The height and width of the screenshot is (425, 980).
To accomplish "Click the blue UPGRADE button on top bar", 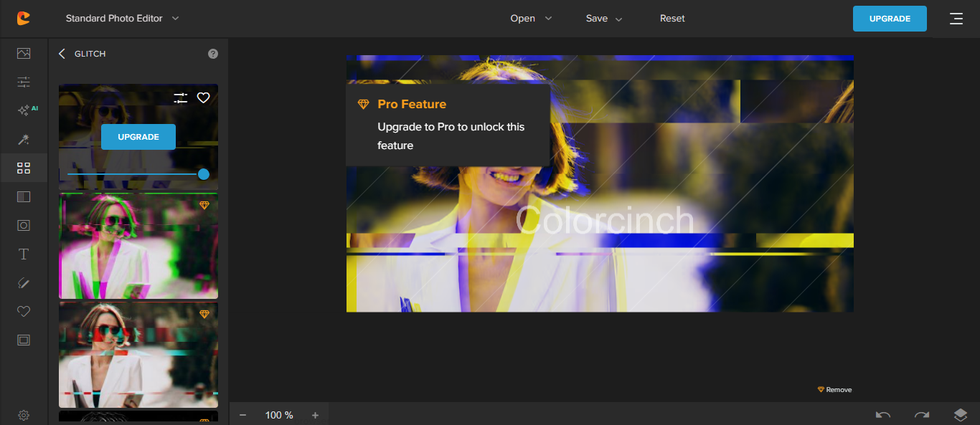I will (890, 18).
